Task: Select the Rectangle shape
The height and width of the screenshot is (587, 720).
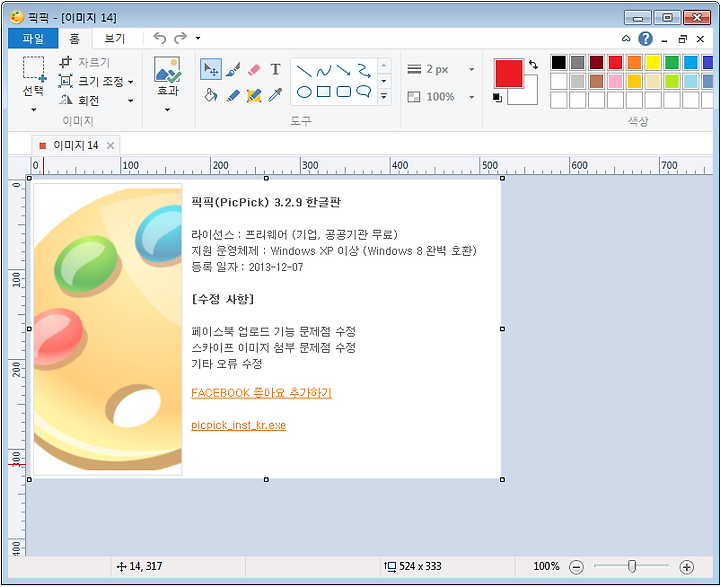Action: [x=324, y=91]
